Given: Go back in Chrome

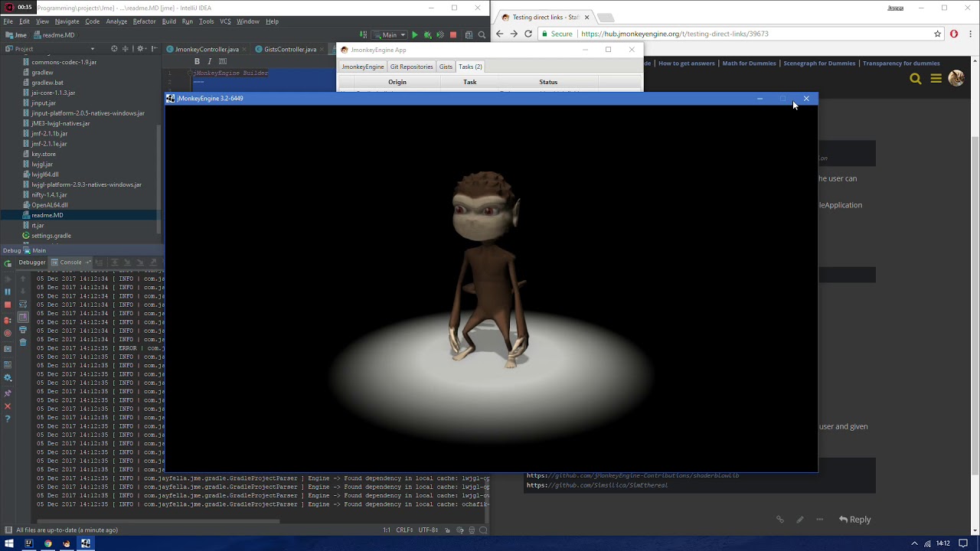Looking at the screenshot, I should [x=500, y=34].
